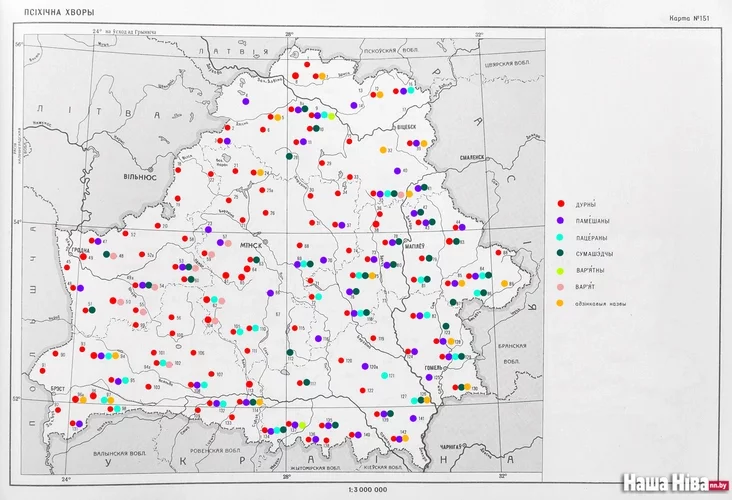Image resolution: width=732 pixels, height=500 pixels.
Task: Click the dark green СУМАШЭДЧЫ legend dot
Action: click(x=562, y=254)
